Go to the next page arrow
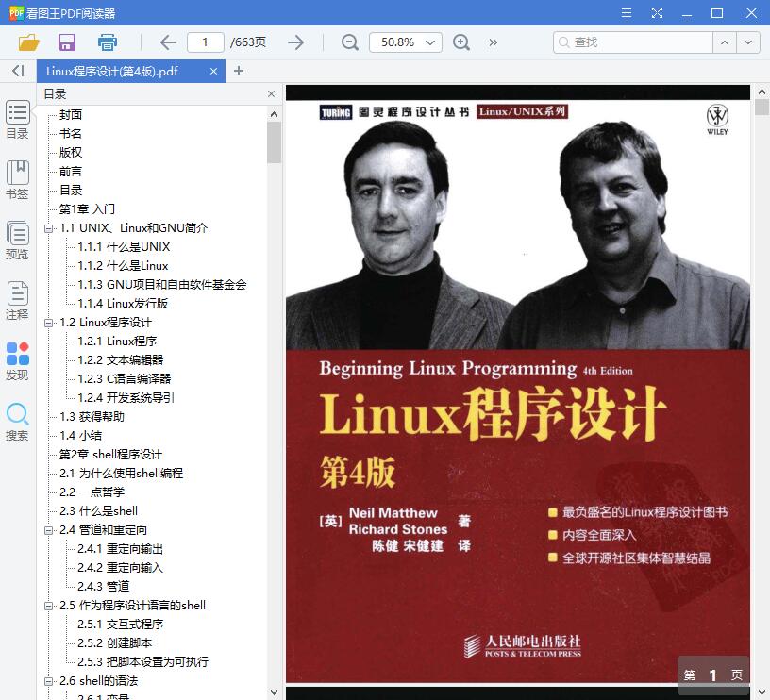 [295, 42]
